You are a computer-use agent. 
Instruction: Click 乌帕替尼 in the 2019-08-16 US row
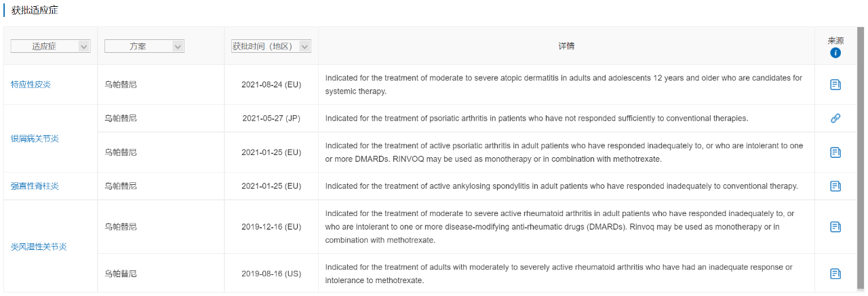(121, 274)
